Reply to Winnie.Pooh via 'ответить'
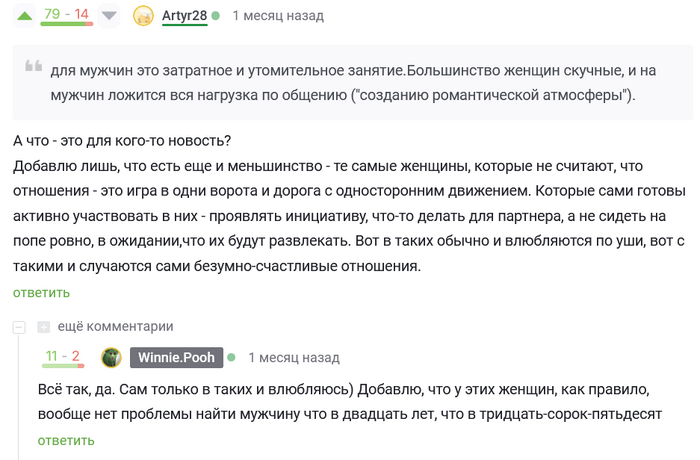The height and width of the screenshot is (460, 700). (x=66, y=441)
